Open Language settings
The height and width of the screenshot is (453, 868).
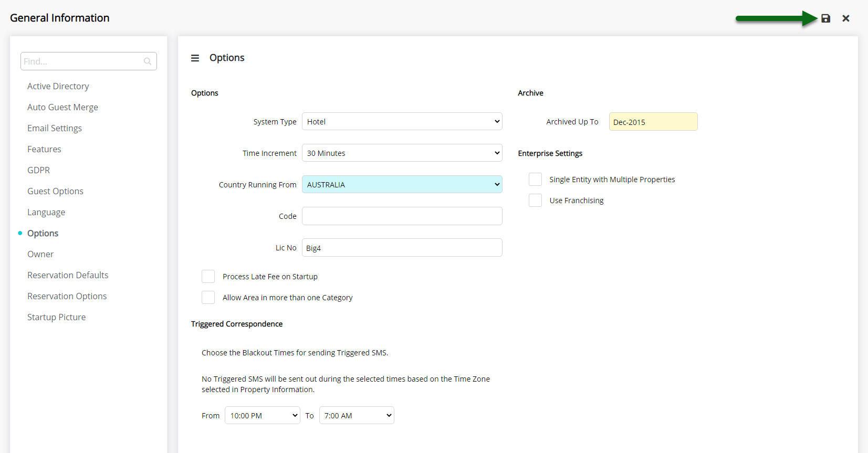tap(46, 212)
